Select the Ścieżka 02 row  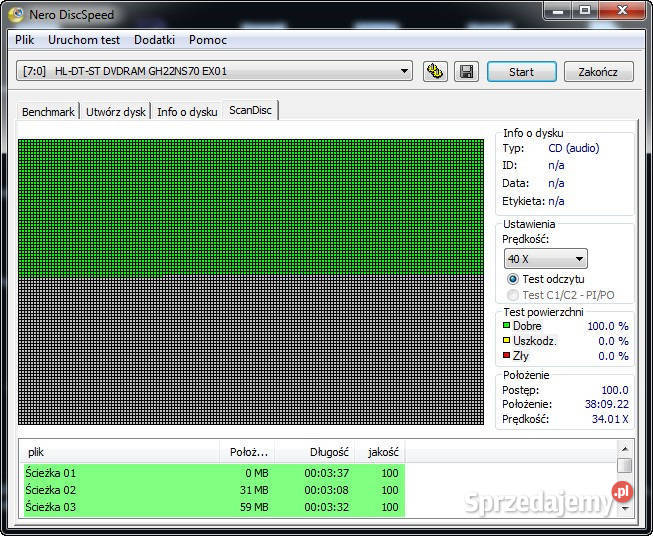(x=214, y=490)
